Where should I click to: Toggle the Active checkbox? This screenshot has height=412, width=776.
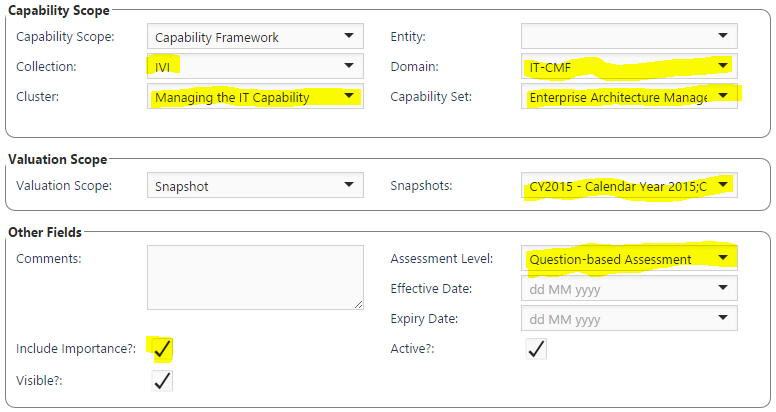[536, 349]
